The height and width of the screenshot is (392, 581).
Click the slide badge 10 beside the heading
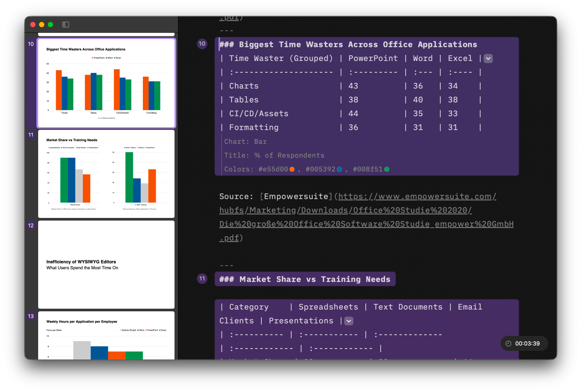(x=202, y=44)
